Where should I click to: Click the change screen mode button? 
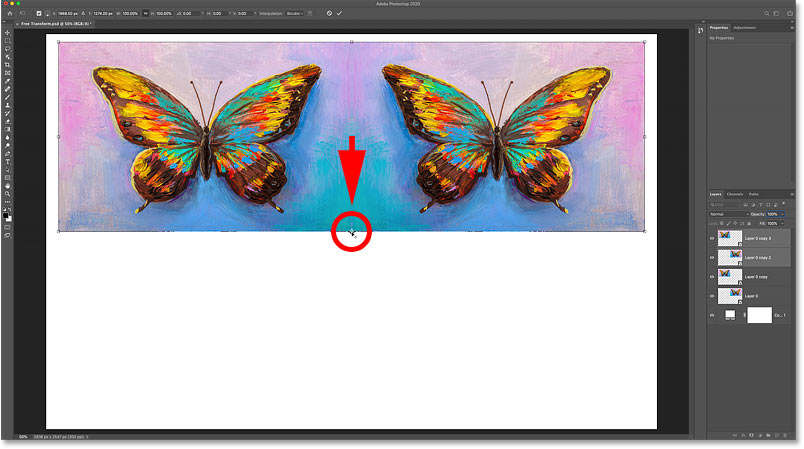coord(8,235)
